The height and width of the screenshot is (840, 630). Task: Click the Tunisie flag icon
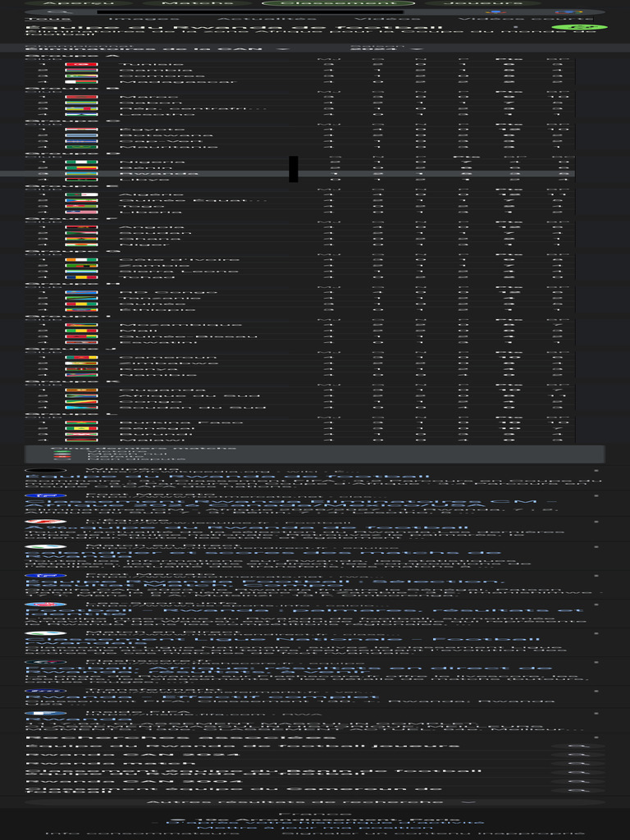[x=81, y=64]
